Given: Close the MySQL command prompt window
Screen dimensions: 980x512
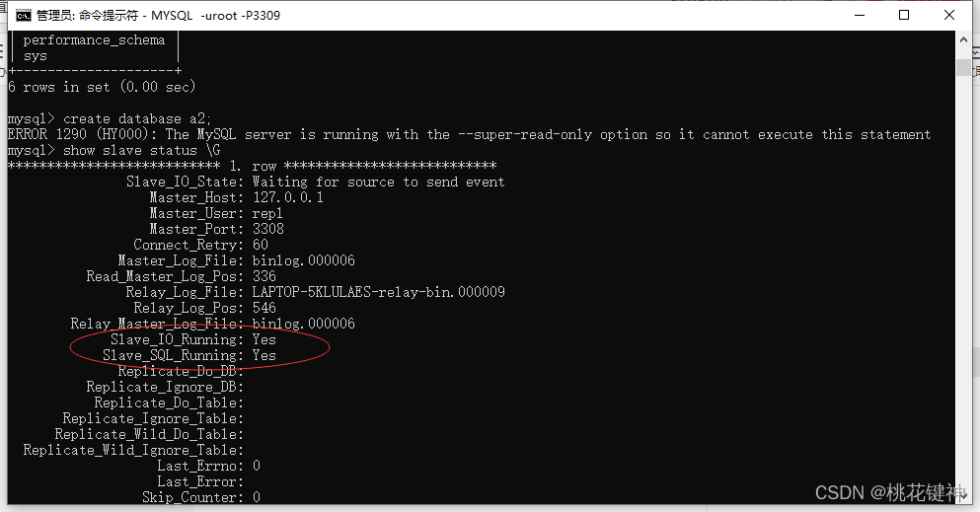Looking at the screenshot, I should [x=948, y=15].
